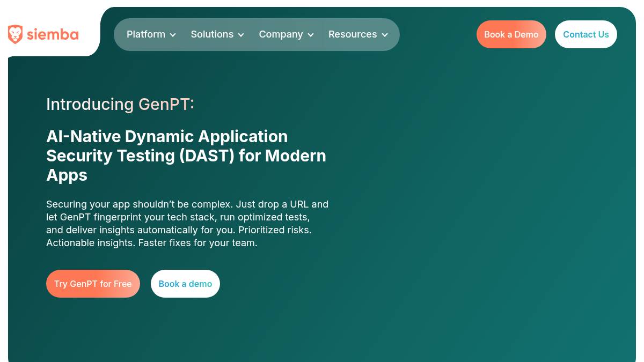Expand the chevron arrow beside Platform

coord(173,35)
